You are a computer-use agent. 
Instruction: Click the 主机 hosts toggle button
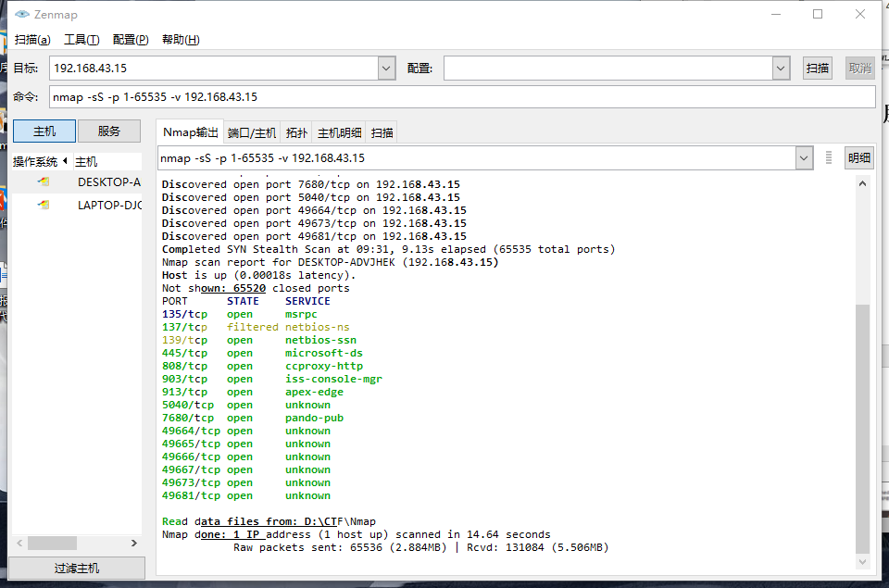coord(44,131)
